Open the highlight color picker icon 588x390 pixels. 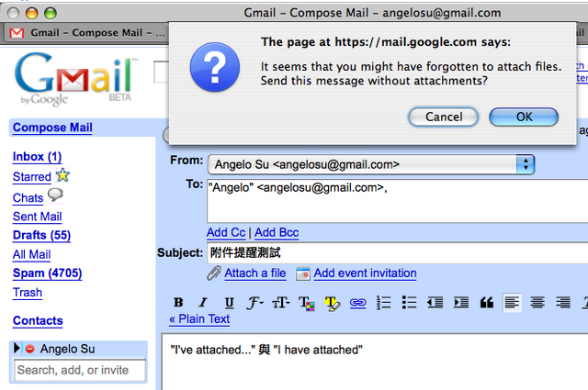coord(333,303)
